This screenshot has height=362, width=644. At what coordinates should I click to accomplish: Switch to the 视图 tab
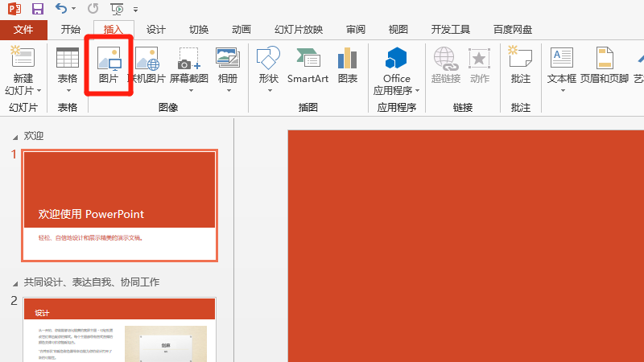pyautogui.click(x=398, y=30)
